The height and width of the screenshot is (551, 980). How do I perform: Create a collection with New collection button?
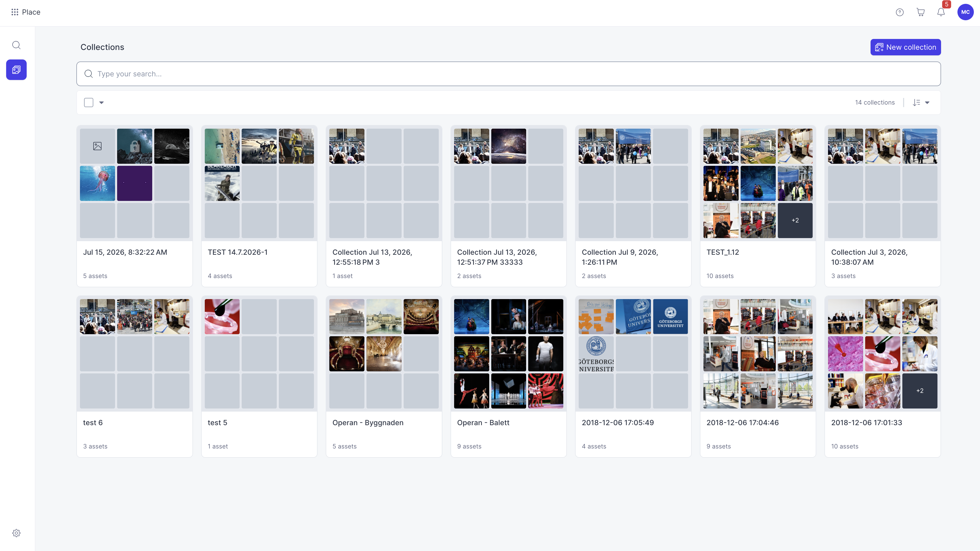point(905,47)
